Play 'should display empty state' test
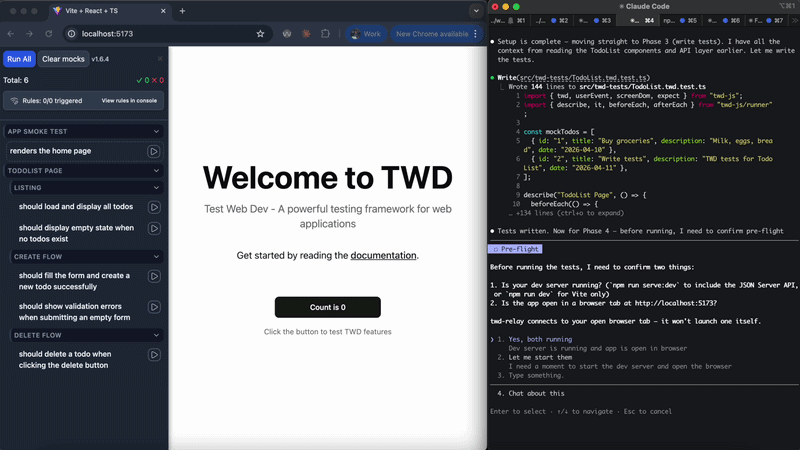Viewport: 800px width, 450px height. (154, 228)
